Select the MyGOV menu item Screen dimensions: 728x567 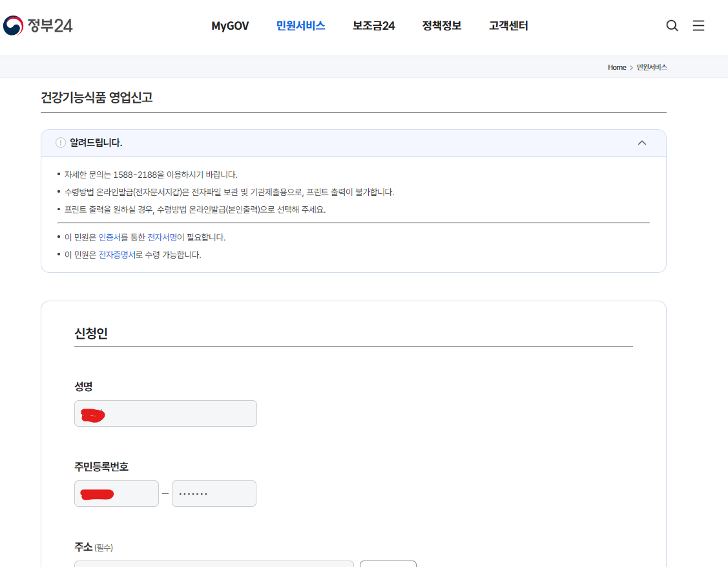coord(230,25)
